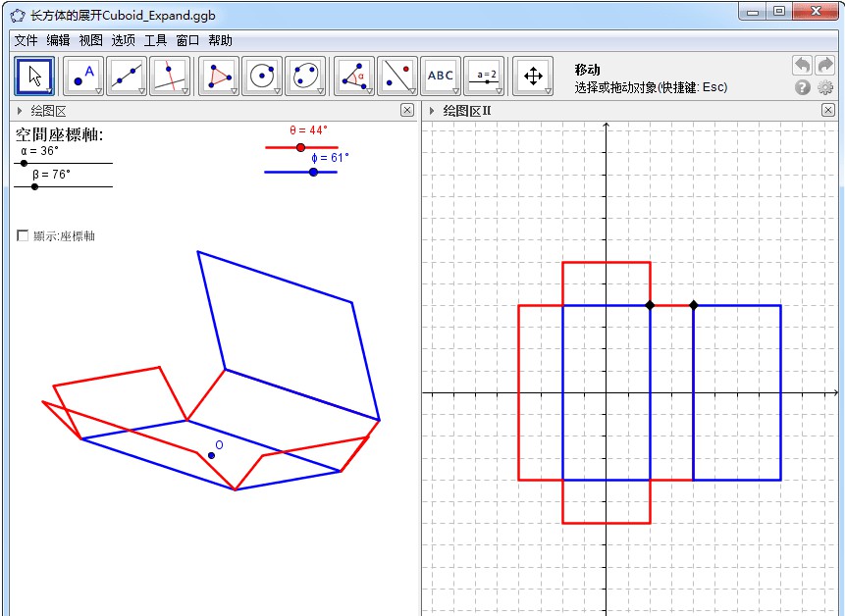Open the Move tool dropdown arrow

click(50, 91)
